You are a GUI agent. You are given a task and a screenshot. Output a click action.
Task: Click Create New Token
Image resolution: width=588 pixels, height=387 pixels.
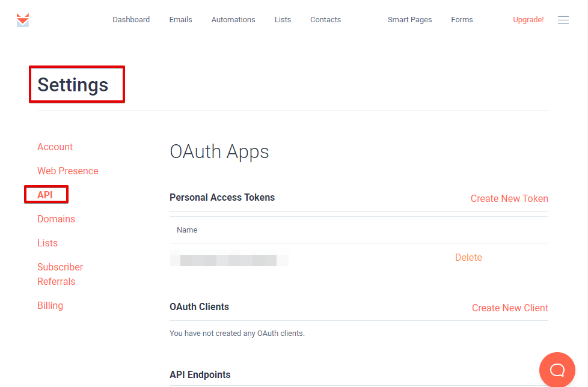point(509,198)
